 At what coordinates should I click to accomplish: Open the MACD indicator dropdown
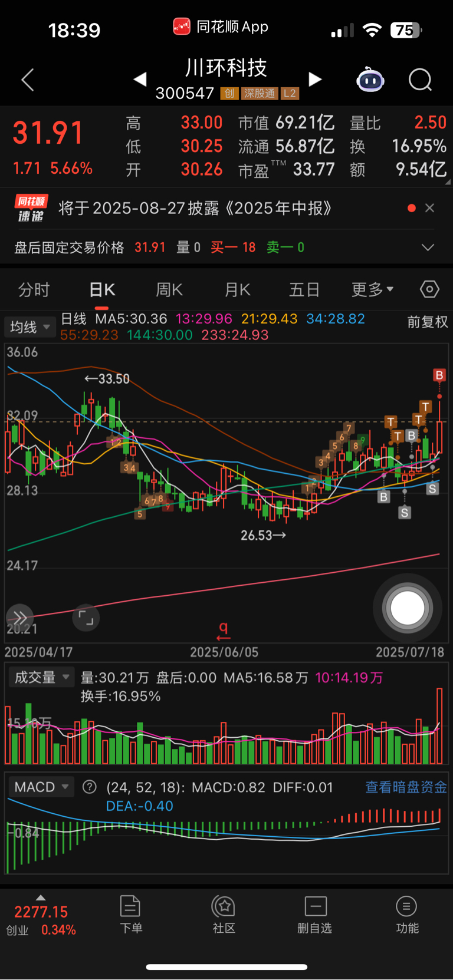point(41,787)
